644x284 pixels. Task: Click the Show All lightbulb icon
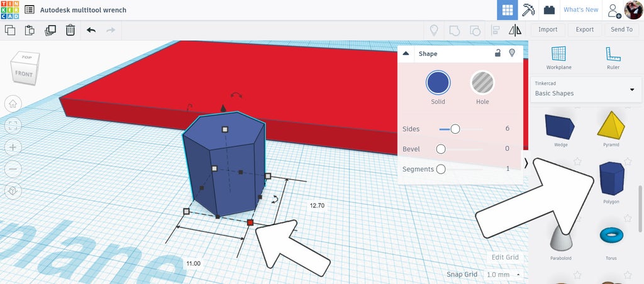tap(433, 30)
